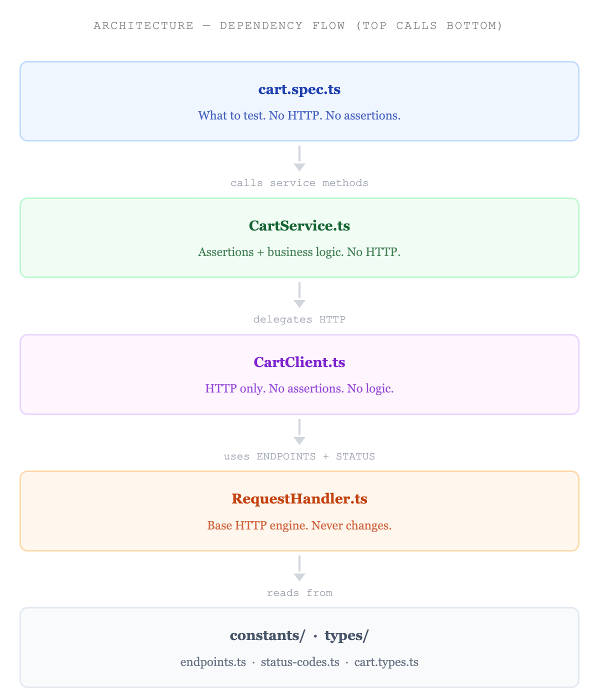Viewport: 599px width, 700px height.
Task: Select the RequestHandler.ts heading
Action: click(299, 499)
